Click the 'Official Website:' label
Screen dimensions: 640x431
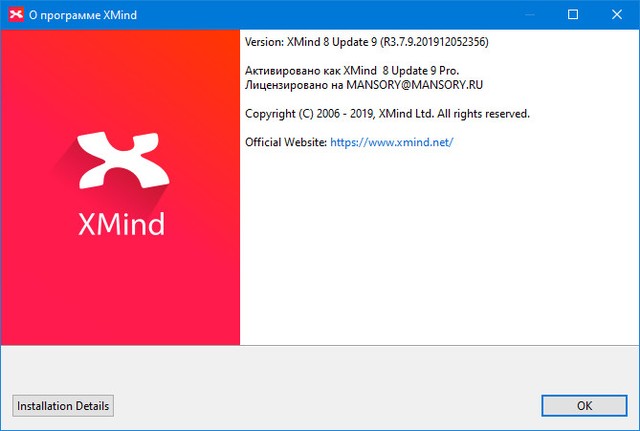tap(286, 142)
